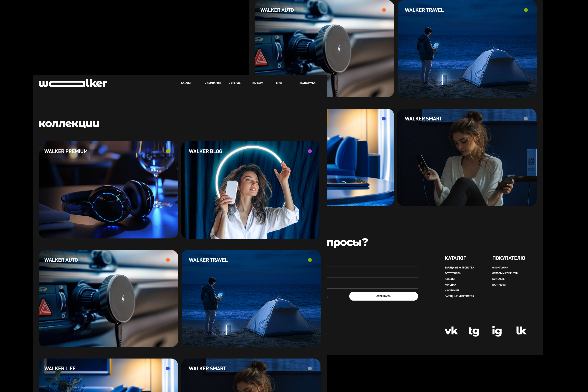Open Блог in the header menu

point(279,83)
